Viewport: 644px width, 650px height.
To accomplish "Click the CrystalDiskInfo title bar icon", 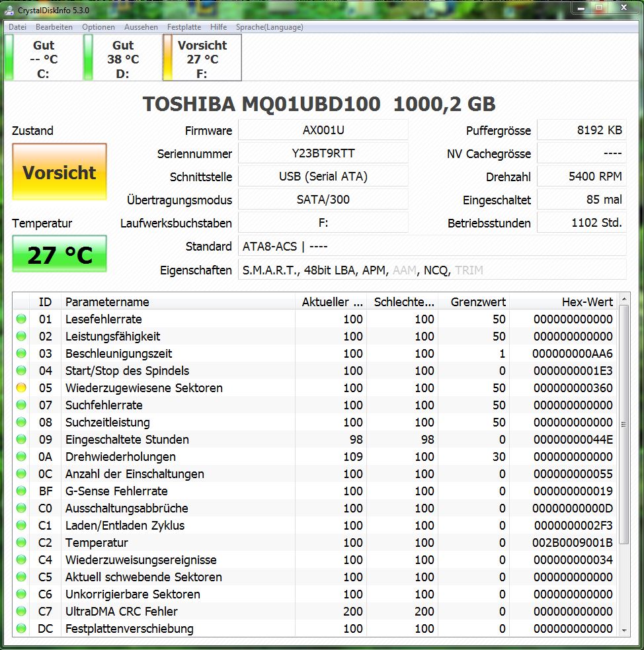I will pyautogui.click(x=9, y=10).
